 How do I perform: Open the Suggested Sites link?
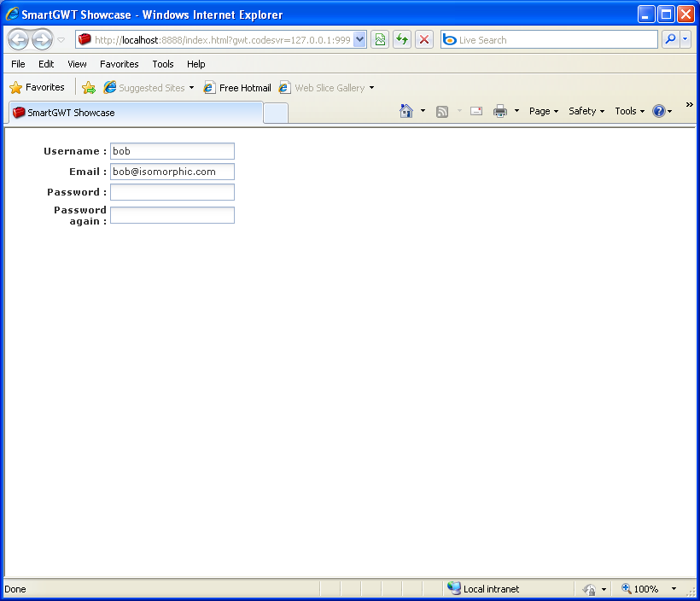click(144, 88)
